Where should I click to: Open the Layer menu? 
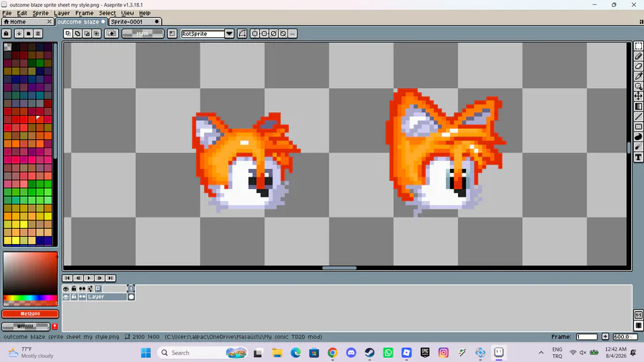[62, 13]
